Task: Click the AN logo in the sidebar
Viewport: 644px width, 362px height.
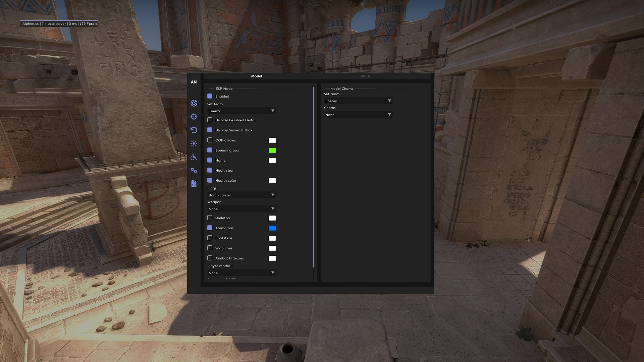Action: [x=194, y=81]
